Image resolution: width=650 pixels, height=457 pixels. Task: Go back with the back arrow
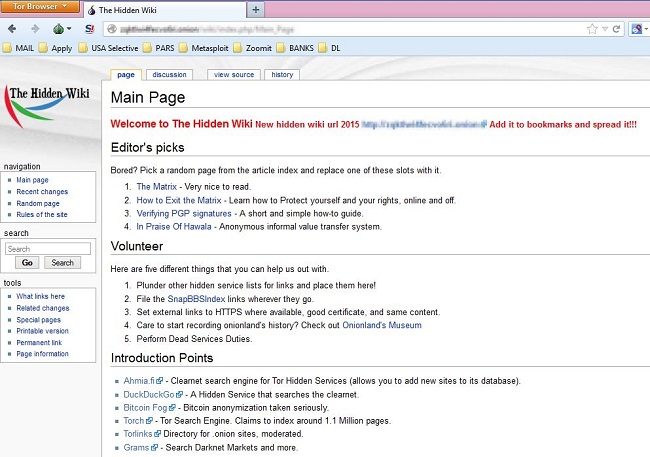(x=12, y=29)
